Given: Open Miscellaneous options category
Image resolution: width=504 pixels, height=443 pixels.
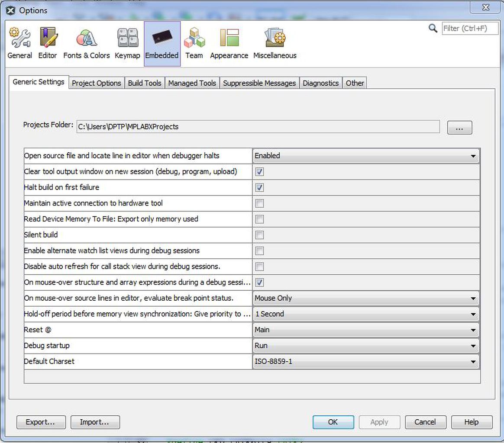Looking at the screenshot, I should pyautogui.click(x=275, y=44).
